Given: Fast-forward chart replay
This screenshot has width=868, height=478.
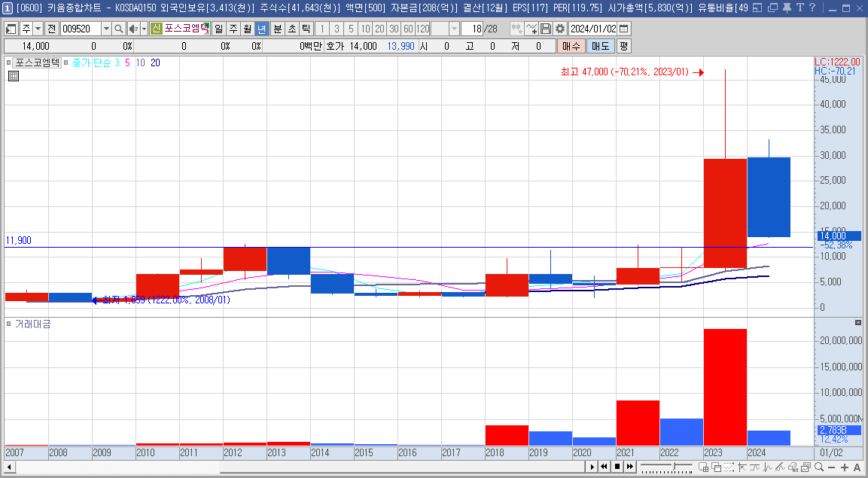Looking at the screenshot, I should (x=630, y=467).
